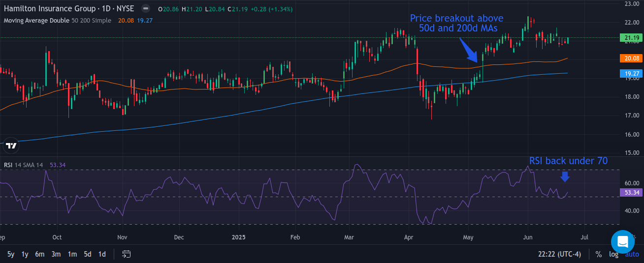
Task: Click the close price value C21.19
Action: point(239,9)
